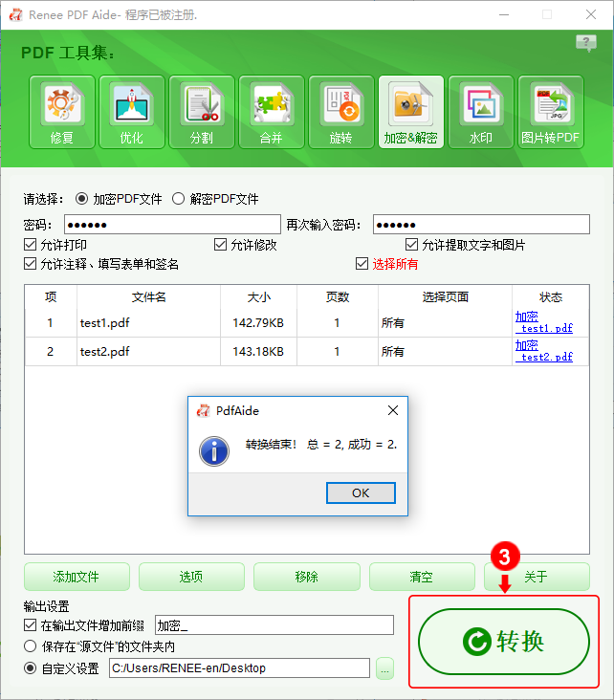Image resolution: width=614 pixels, height=700 pixels.
Task: Toggle 在输出文件增加前缀 checkbox
Action: [x=30, y=625]
